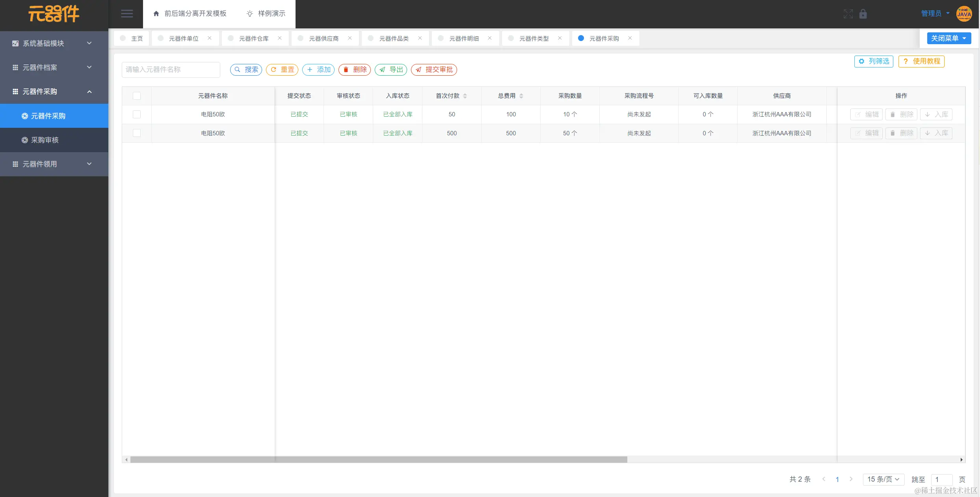The width and height of the screenshot is (980, 497).
Task: Sort by 首次付款 column arrows
Action: tap(465, 96)
